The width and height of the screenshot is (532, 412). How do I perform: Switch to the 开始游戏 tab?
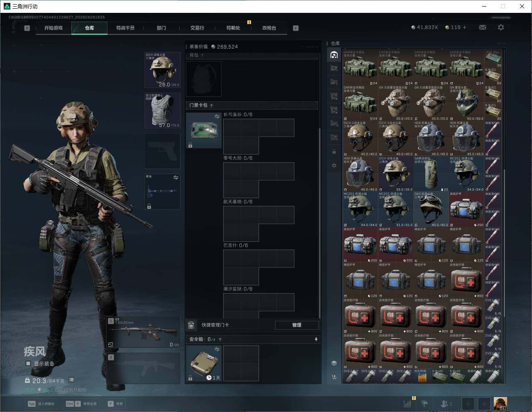pos(54,28)
